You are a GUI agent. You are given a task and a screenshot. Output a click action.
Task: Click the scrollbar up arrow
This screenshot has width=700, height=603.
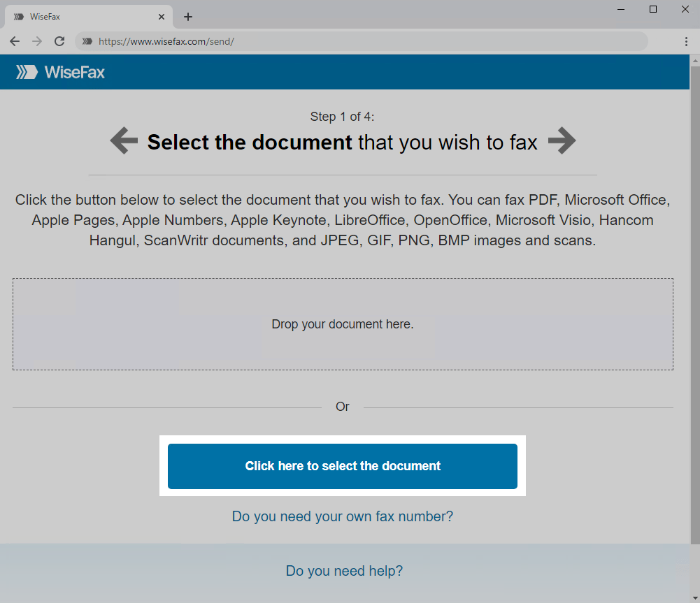(695, 60)
